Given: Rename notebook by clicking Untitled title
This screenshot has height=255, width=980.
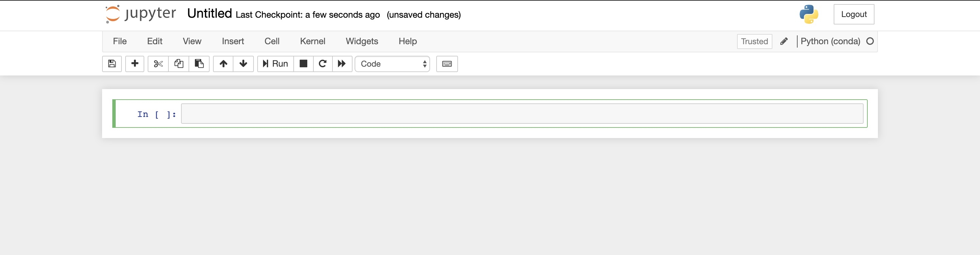Looking at the screenshot, I should click(x=210, y=14).
